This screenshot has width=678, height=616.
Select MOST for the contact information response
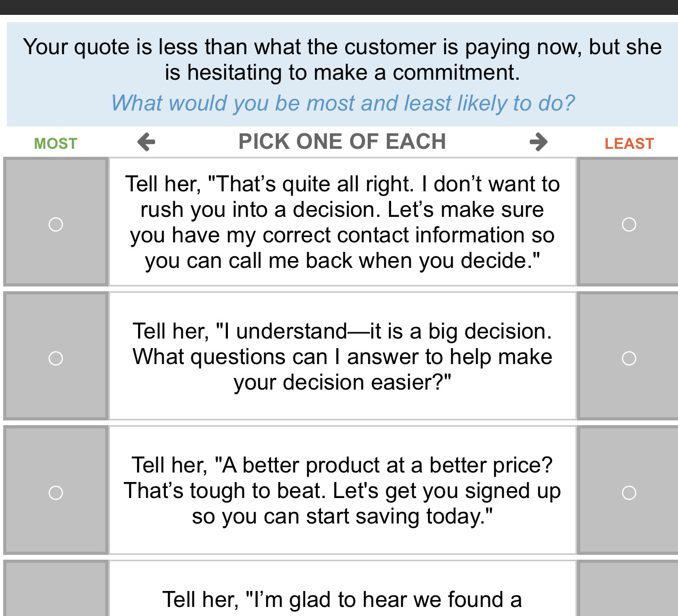pos(55,225)
